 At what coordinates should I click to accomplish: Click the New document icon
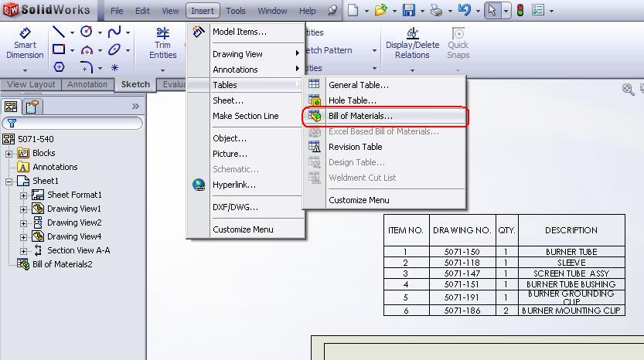point(353,10)
